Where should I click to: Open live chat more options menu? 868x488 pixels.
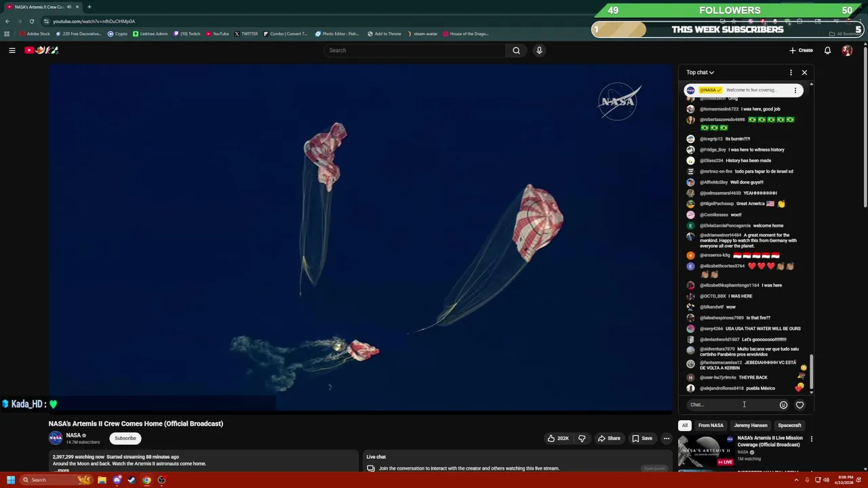pos(791,73)
